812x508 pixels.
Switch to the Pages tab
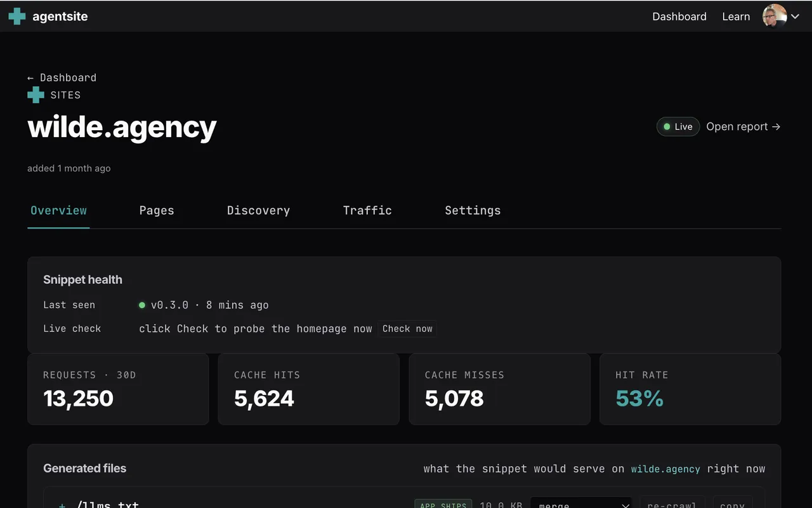(157, 210)
